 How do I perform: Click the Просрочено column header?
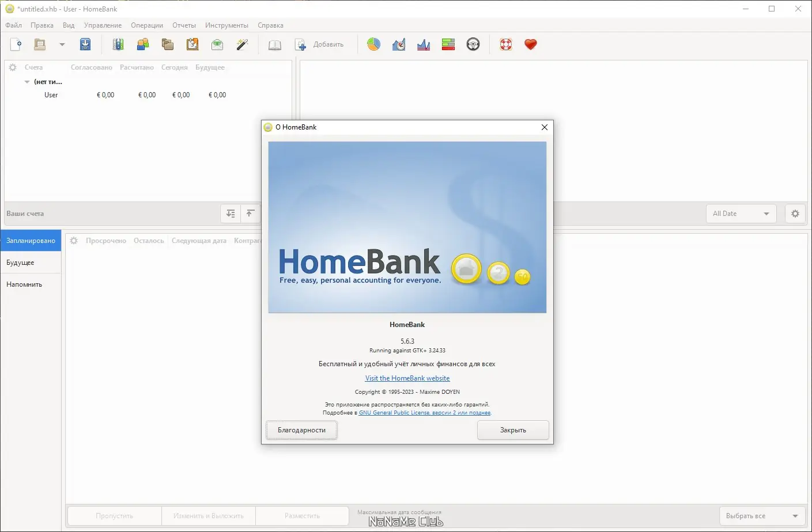(x=106, y=241)
